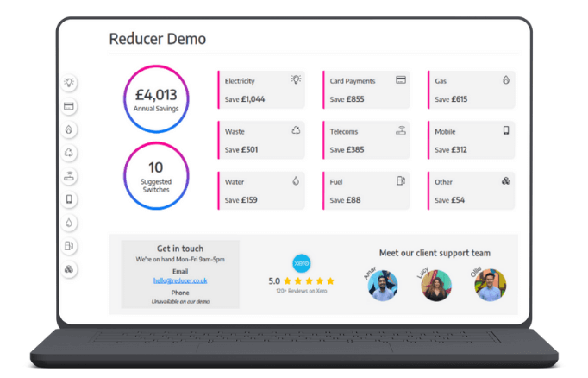Click phone icon in Mobile card

tap(506, 130)
